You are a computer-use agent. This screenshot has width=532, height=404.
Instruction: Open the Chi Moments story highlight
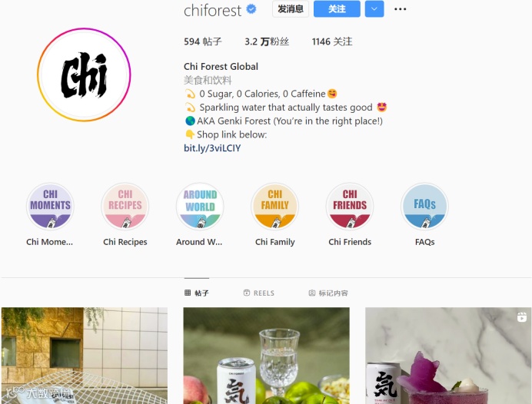click(50, 207)
